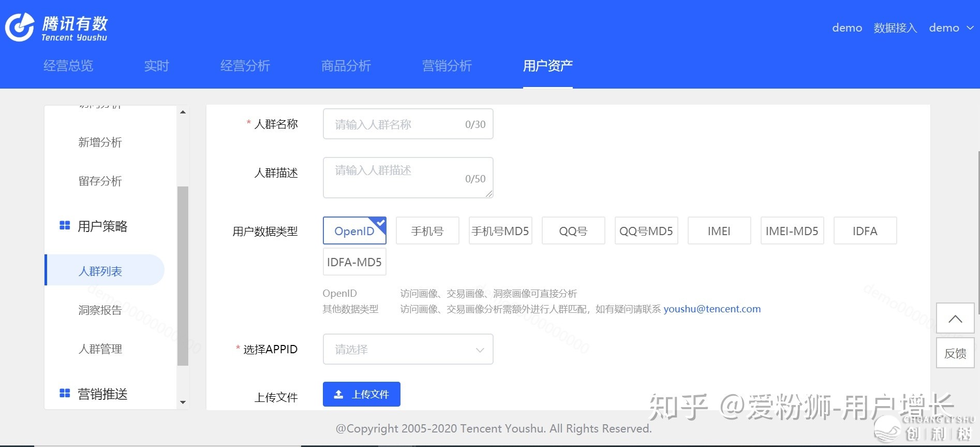Click the scroll-to-top arrow button
Screen dimensions: 980x447
(955, 319)
